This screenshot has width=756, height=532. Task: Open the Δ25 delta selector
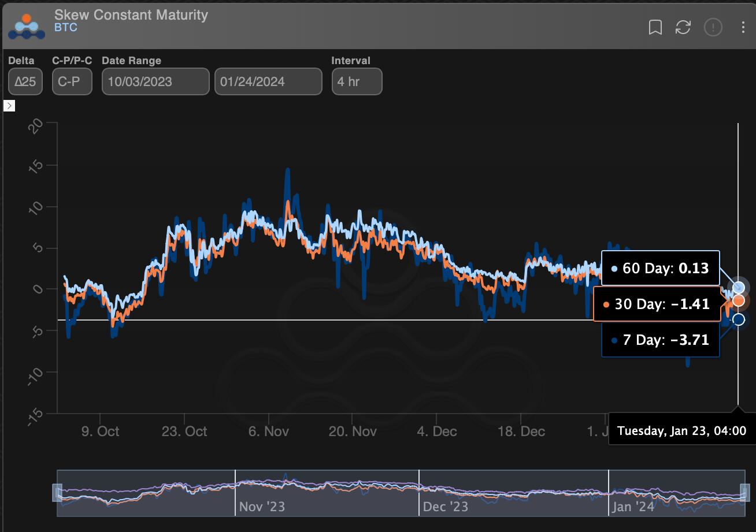(25, 81)
